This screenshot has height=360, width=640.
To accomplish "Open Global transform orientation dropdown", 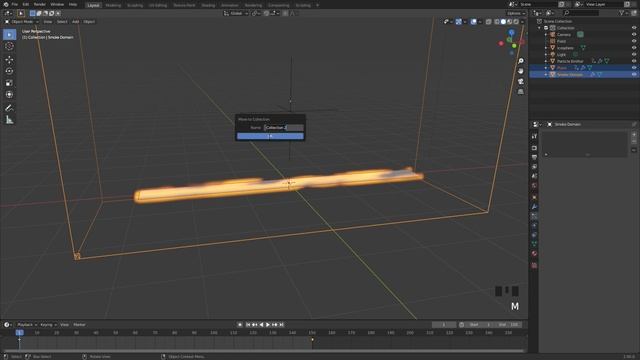I will pyautogui.click(x=236, y=13).
